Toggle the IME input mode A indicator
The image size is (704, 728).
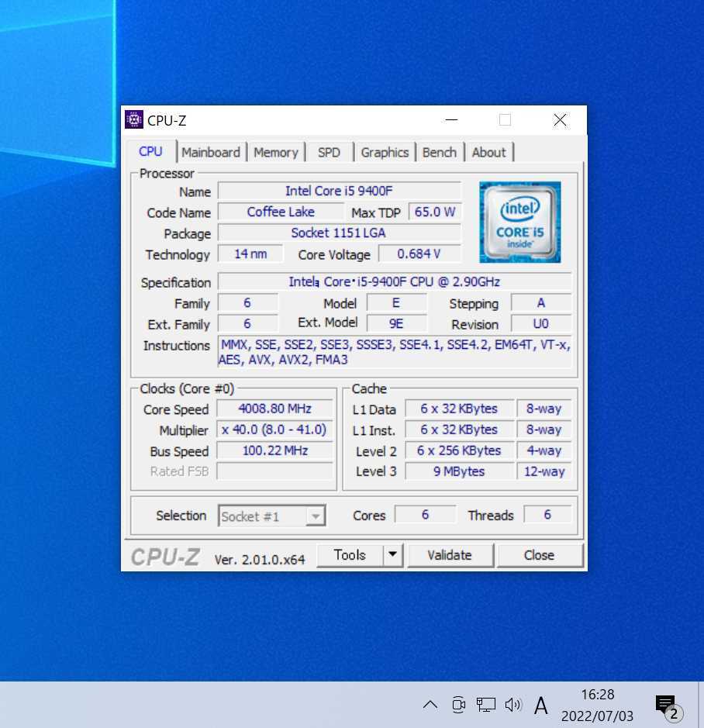pyautogui.click(x=540, y=706)
